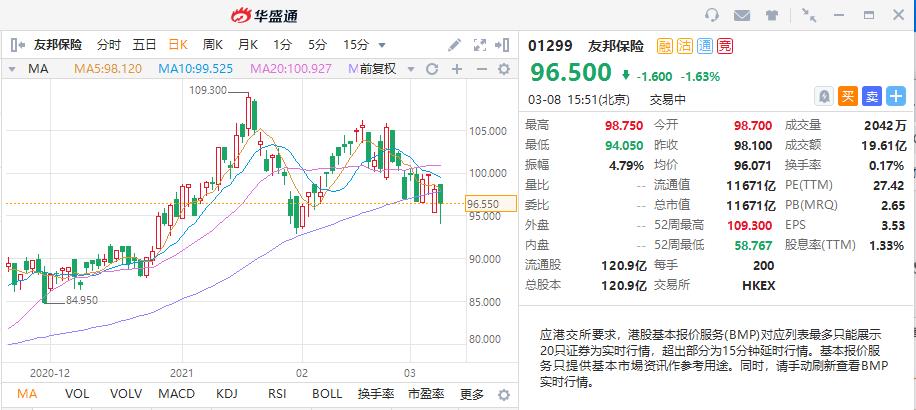Open 更多 more indicators
The image size is (916, 410).
(x=471, y=394)
